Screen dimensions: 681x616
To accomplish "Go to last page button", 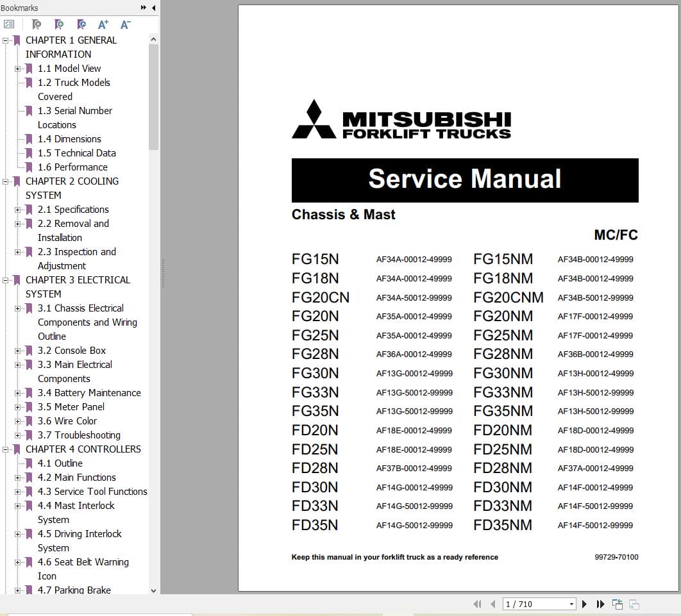I will 600,604.
